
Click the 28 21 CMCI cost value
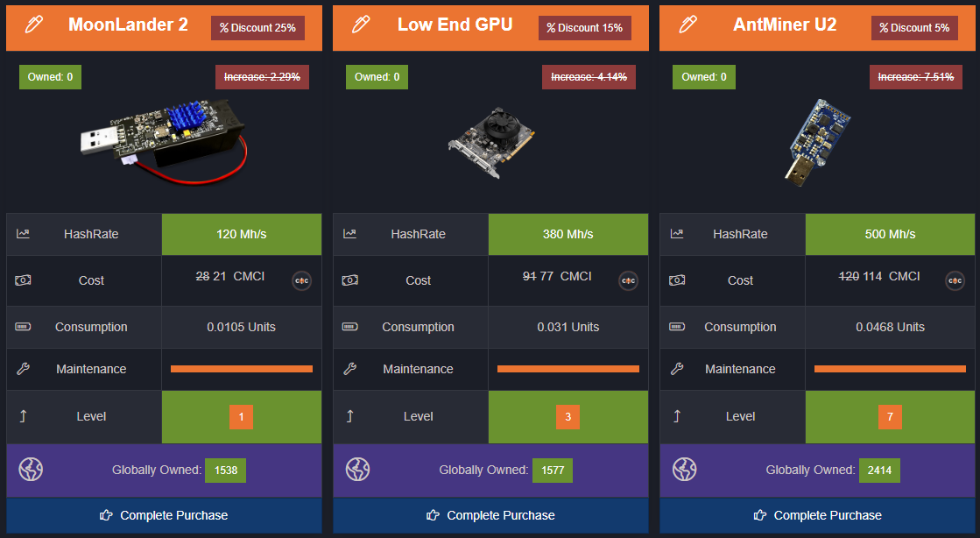coord(230,276)
